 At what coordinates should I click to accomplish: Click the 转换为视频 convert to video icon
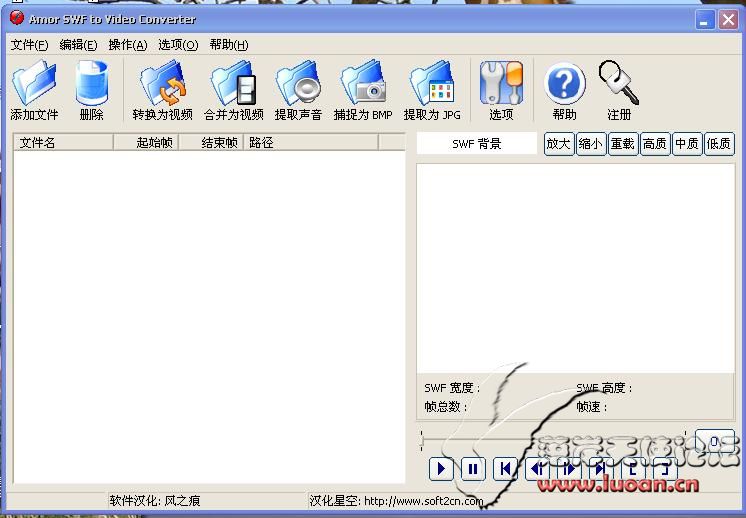[x=162, y=83]
